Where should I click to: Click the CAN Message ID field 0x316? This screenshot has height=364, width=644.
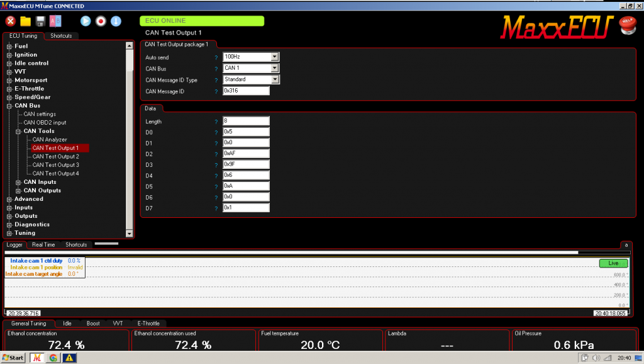pos(246,91)
